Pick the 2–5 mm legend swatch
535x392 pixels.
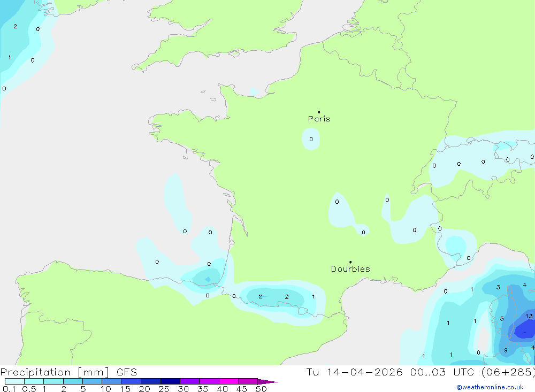coord(73,381)
